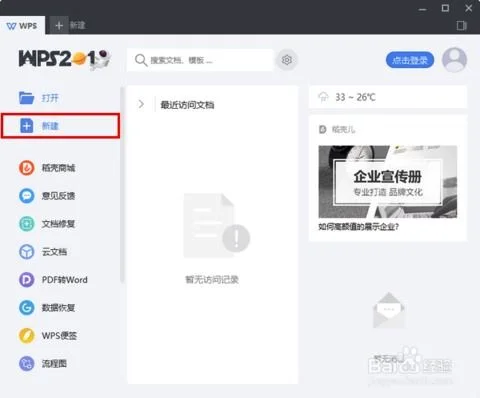Launch 文档修复 document repair
480x398 pixels.
coord(47,224)
